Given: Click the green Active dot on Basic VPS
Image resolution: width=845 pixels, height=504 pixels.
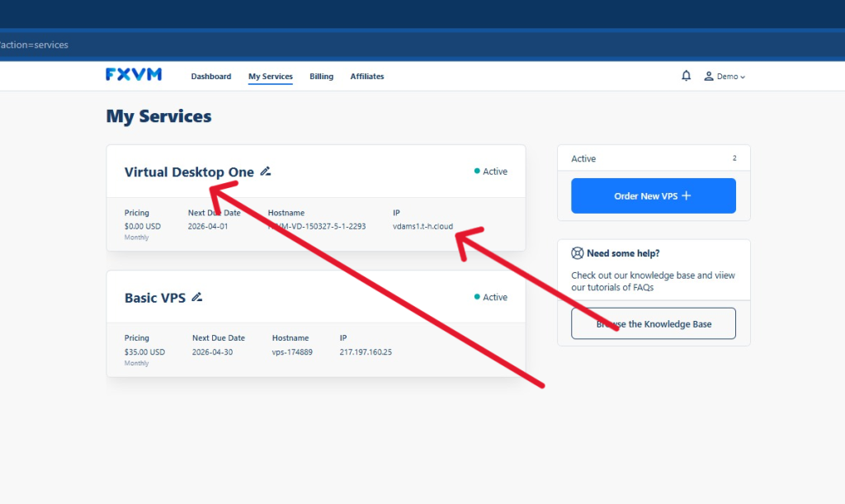Looking at the screenshot, I should tap(477, 297).
